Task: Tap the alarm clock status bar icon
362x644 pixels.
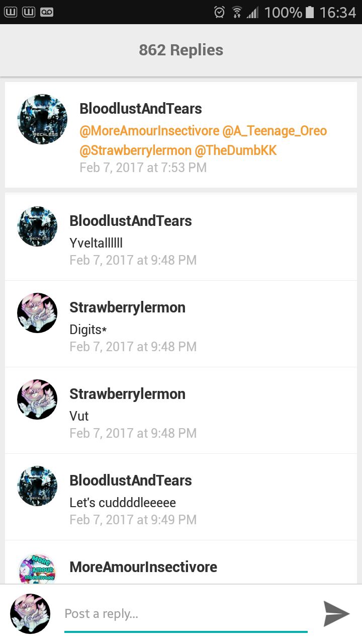Action: (219, 12)
